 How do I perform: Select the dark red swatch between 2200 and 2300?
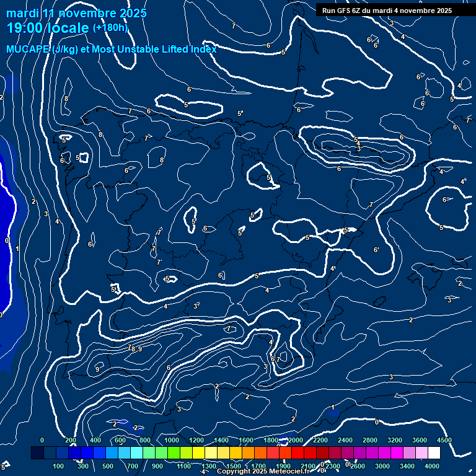pos(322,452)
